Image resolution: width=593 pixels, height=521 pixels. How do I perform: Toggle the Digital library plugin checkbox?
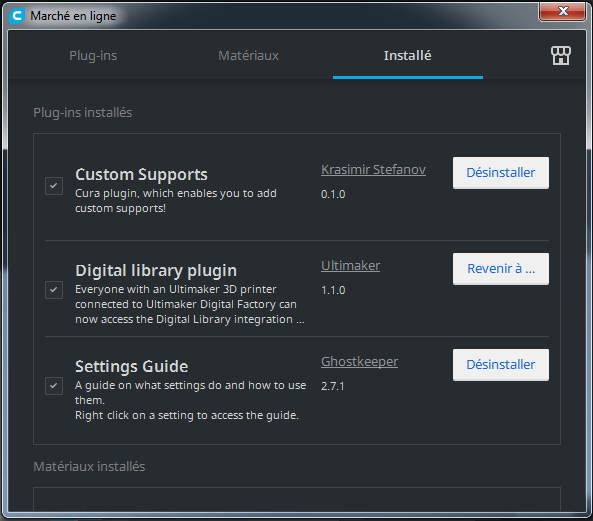(x=54, y=290)
